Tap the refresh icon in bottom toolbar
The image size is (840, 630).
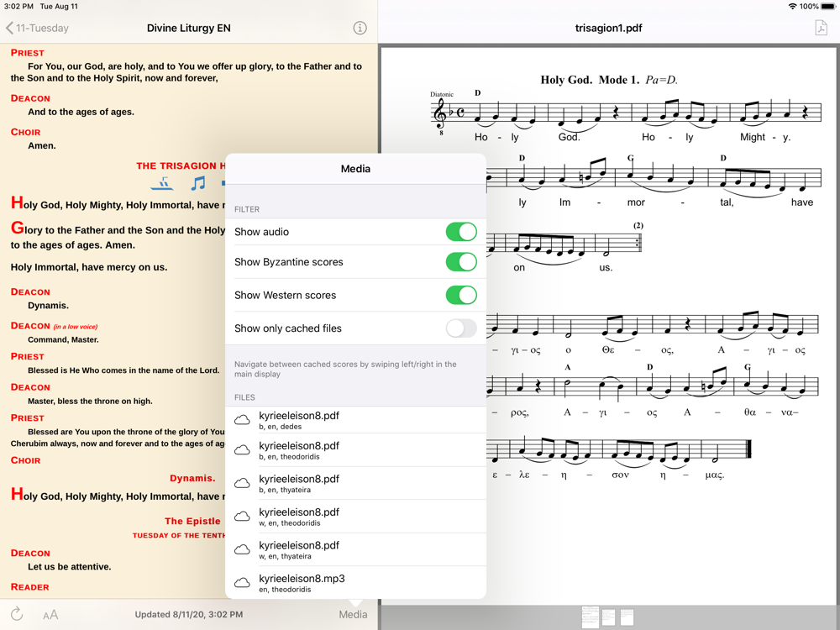(x=17, y=614)
